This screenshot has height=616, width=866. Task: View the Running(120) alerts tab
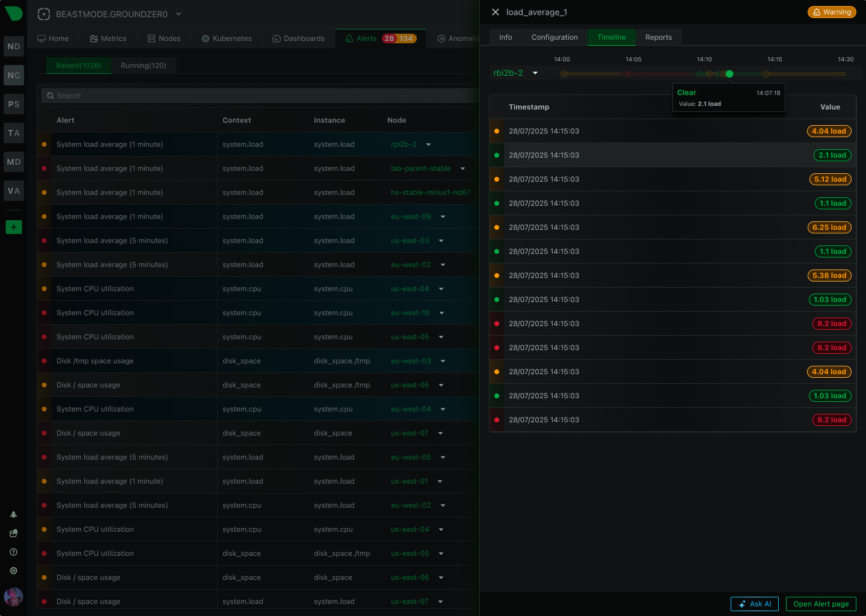pyautogui.click(x=144, y=66)
